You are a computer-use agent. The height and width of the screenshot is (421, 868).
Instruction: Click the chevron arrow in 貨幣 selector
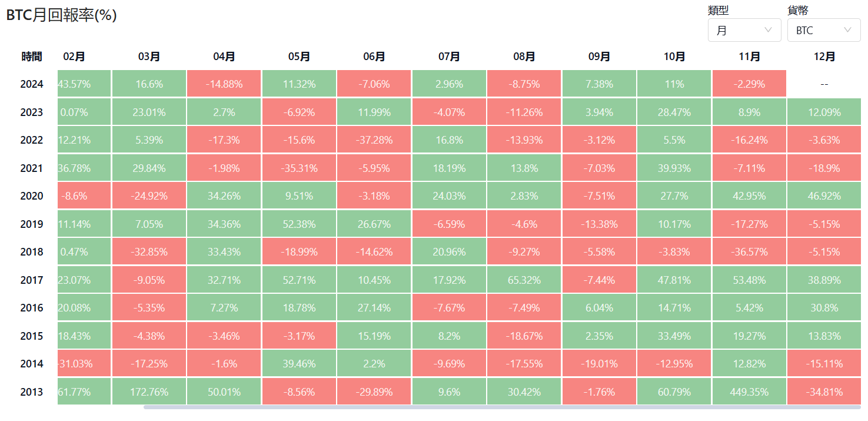[x=848, y=30]
